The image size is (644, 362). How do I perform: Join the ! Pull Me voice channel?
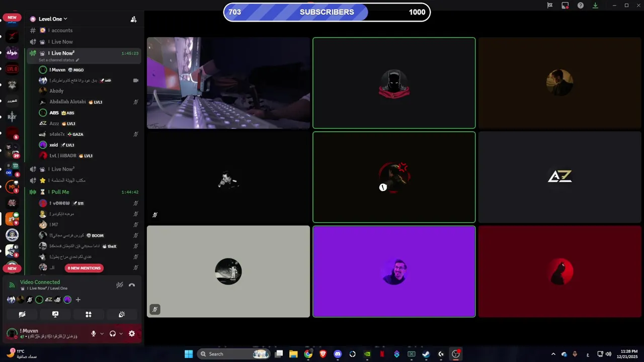[84, 192]
